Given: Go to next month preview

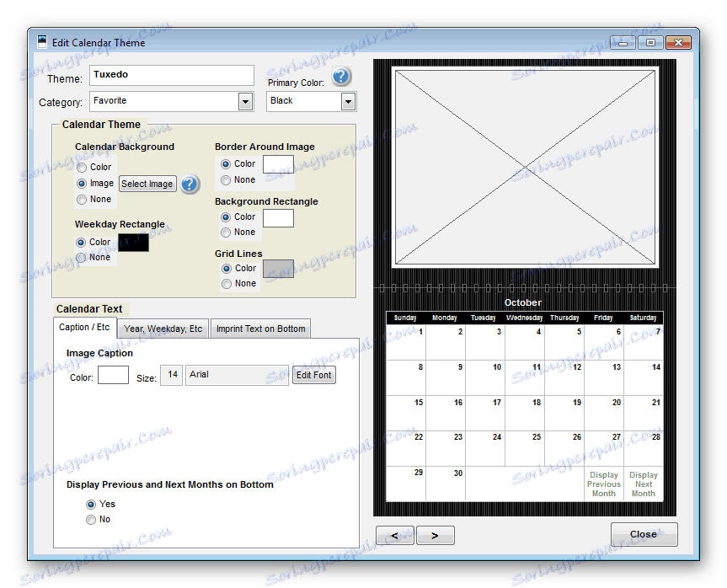Looking at the screenshot, I should pos(435,536).
